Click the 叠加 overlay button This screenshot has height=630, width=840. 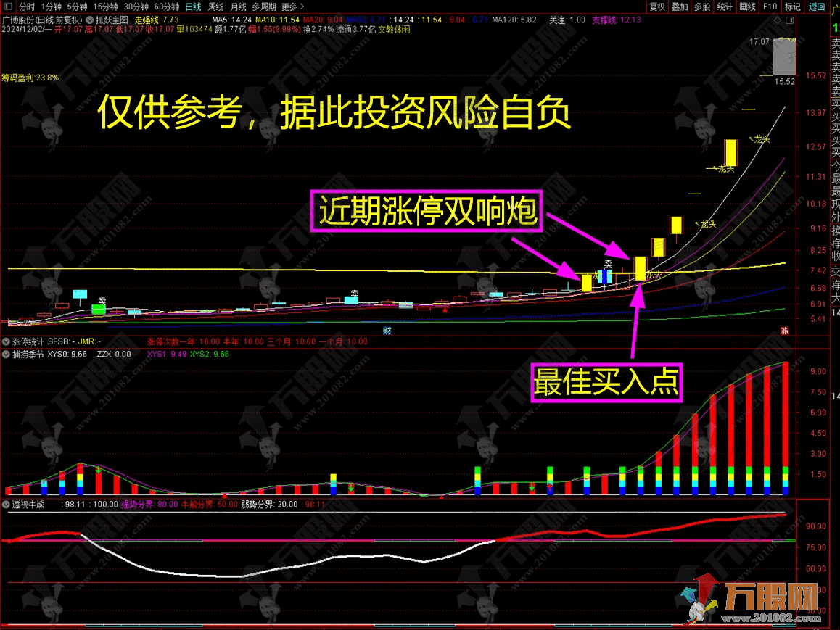coord(679,7)
